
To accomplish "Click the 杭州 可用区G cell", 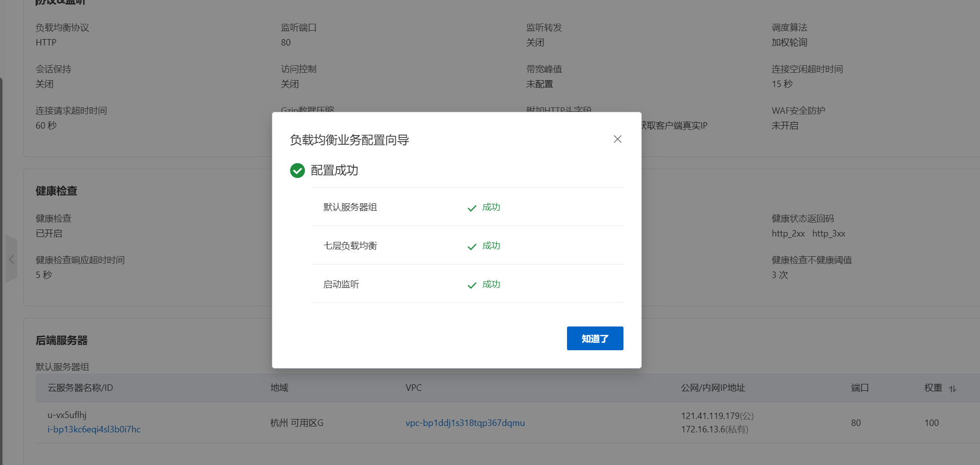I will click(x=297, y=423).
